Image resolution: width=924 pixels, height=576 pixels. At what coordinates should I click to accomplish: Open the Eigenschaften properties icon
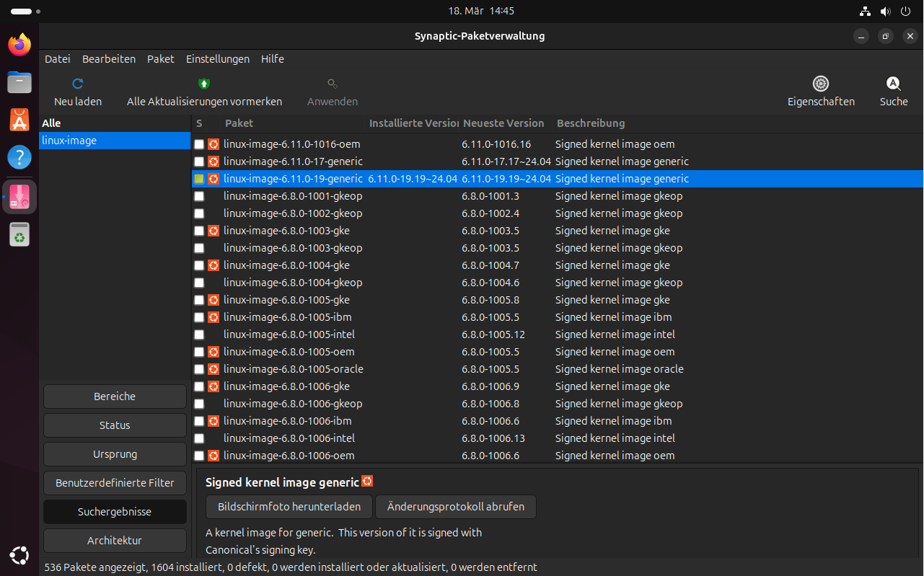tap(821, 84)
